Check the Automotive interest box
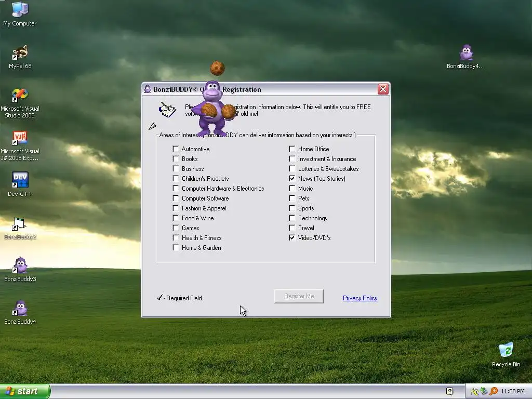Viewport: 532px width, 399px height. click(x=176, y=149)
